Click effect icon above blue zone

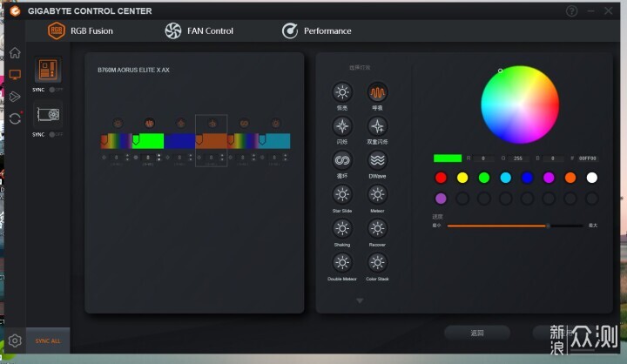(x=181, y=124)
